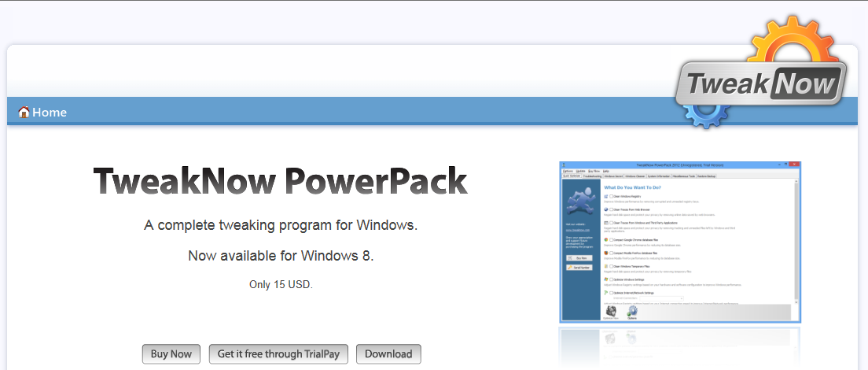Click the Download button
Viewport: 868px width, 370px height.
388,354
